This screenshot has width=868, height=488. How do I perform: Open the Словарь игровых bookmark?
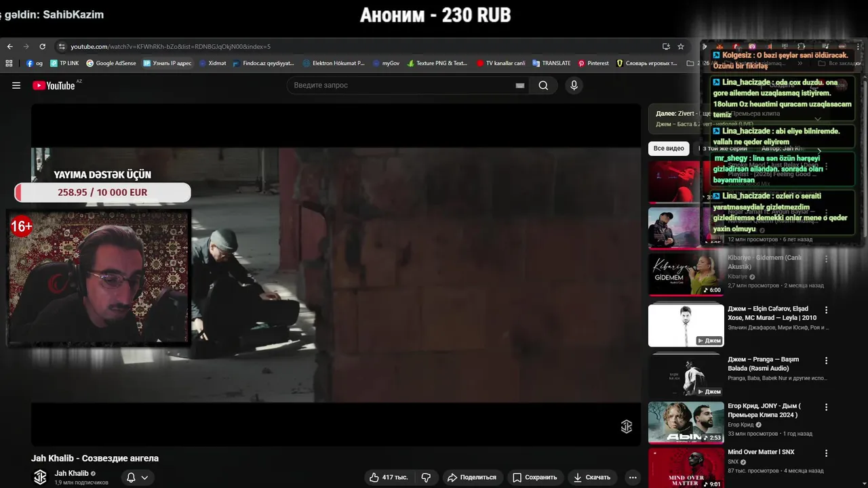click(x=647, y=63)
